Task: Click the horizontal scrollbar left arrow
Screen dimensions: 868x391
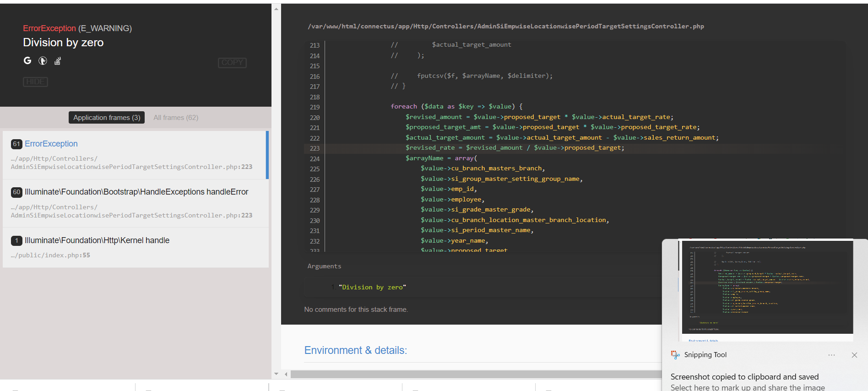Action: pos(286,374)
